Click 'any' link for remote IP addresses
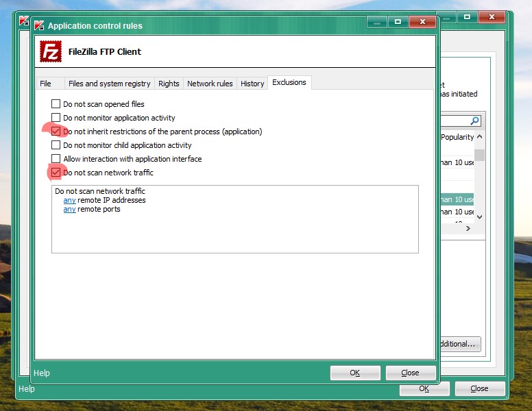 pos(69,200)
